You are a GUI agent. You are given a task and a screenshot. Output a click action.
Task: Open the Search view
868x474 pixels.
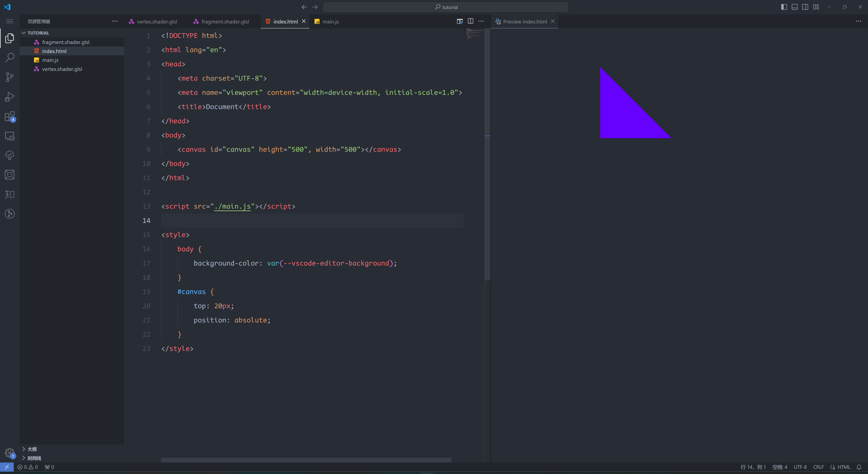[x=9, y=57]
